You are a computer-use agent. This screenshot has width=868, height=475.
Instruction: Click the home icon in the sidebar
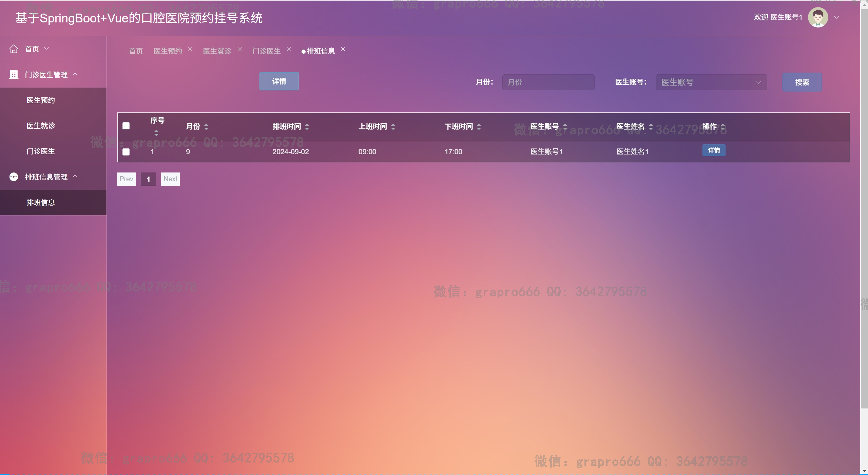(14, 49)
